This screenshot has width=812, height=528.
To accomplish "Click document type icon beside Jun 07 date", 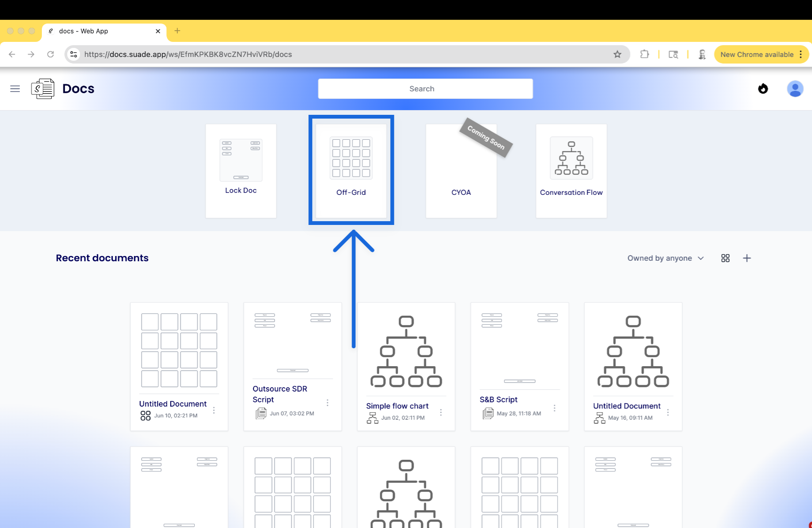I will click(x=260, y=413).
